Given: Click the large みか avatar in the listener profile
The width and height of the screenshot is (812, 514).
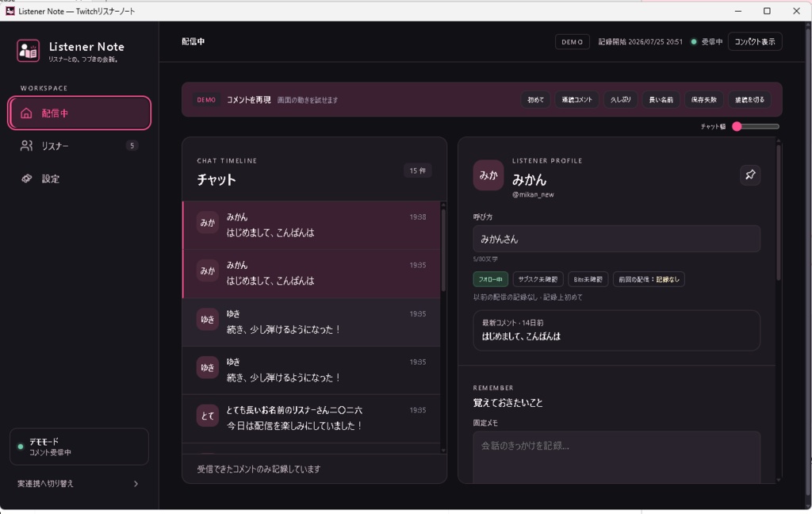Looking at the screenshot, I should pos(488,175).
